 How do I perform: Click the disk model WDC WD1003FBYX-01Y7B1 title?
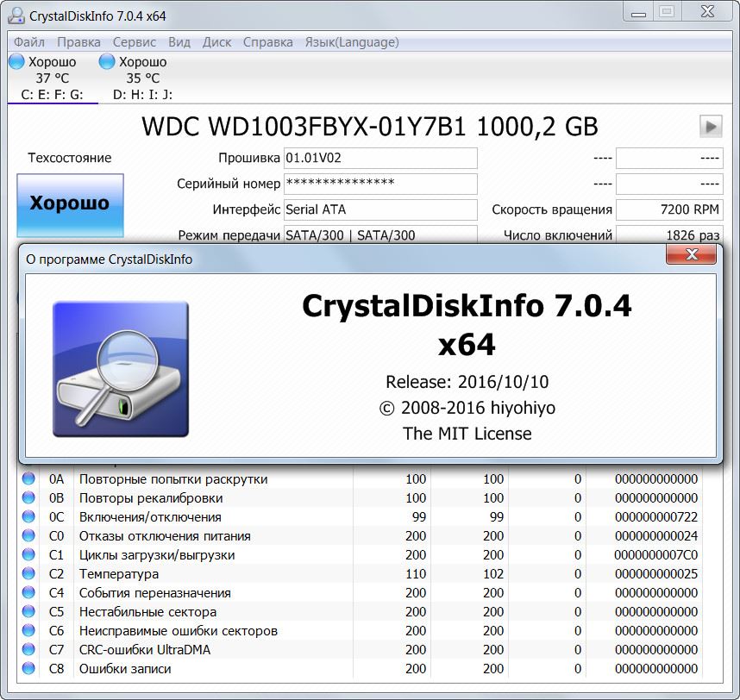tap(370, 127)
